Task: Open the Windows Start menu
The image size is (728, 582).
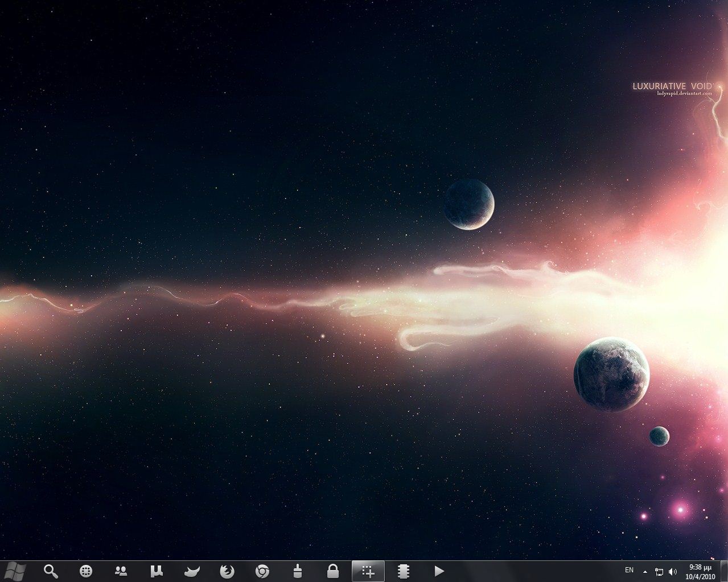Action: click(x=14, y=571)
